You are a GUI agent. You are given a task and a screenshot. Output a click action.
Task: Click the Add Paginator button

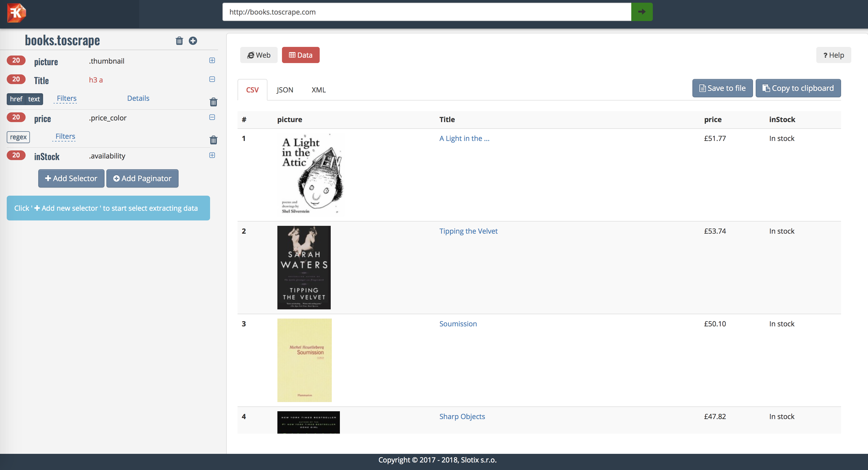point(142,178)
